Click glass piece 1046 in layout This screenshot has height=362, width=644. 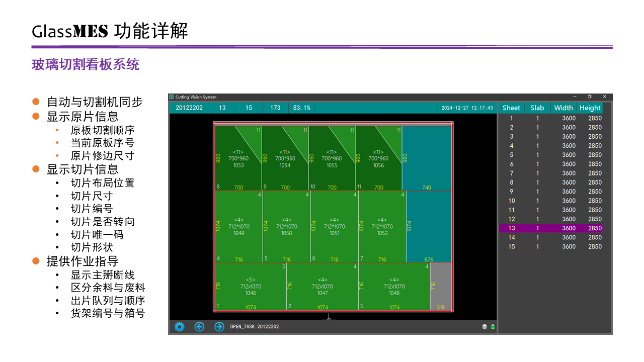pyautogui.click(x=251, y=286)
